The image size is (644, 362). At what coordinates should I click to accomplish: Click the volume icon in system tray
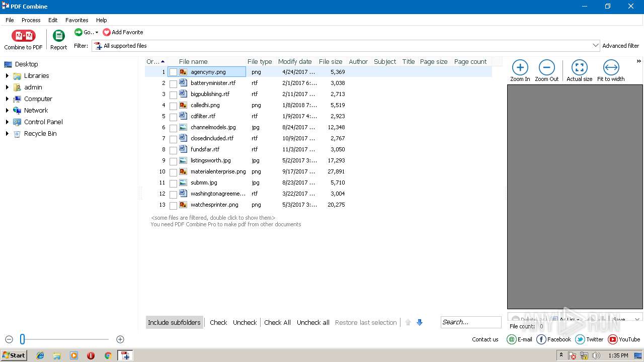(x=596, y=355)
